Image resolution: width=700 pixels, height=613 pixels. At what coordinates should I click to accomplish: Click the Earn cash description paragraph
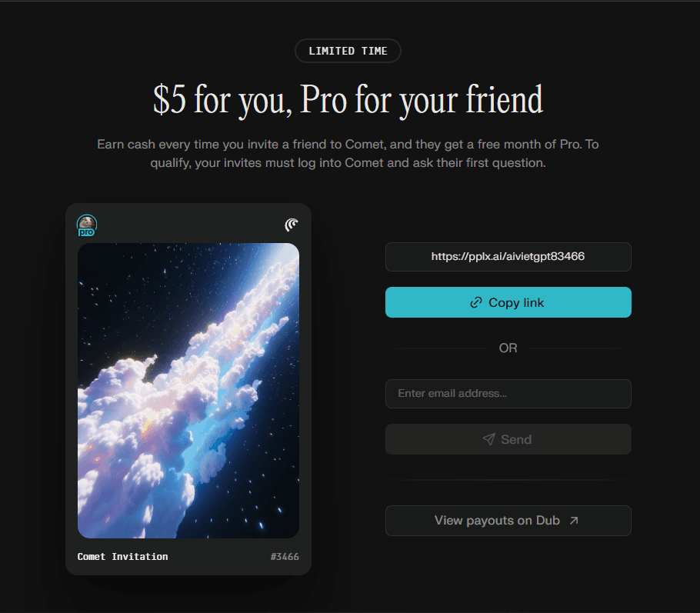coord(348,154)
